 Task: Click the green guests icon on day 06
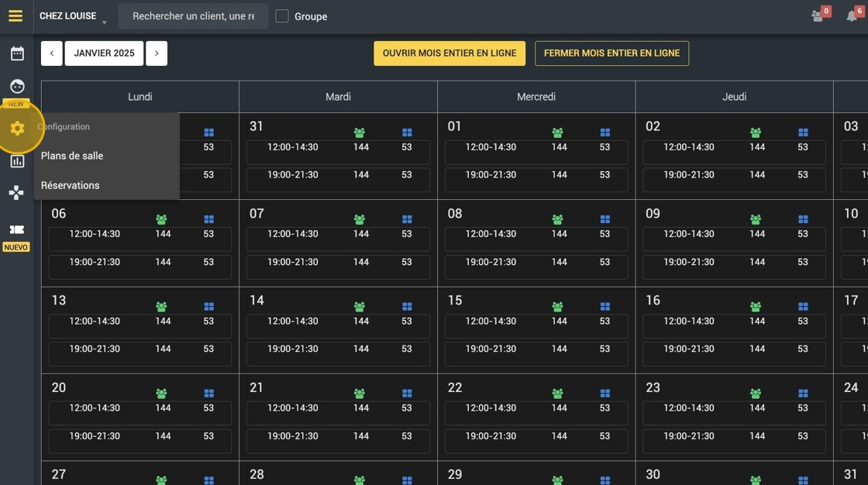tap(161, 219)
